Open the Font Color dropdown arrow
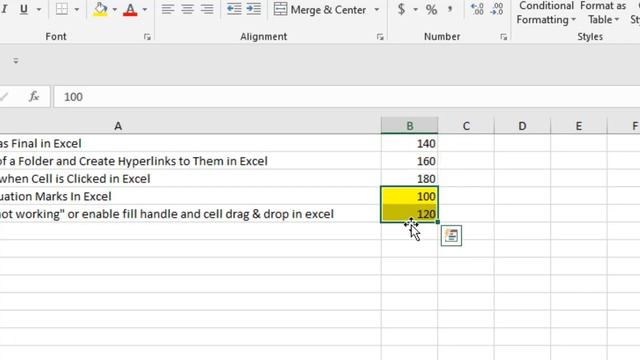 click(x=144, y=9)
